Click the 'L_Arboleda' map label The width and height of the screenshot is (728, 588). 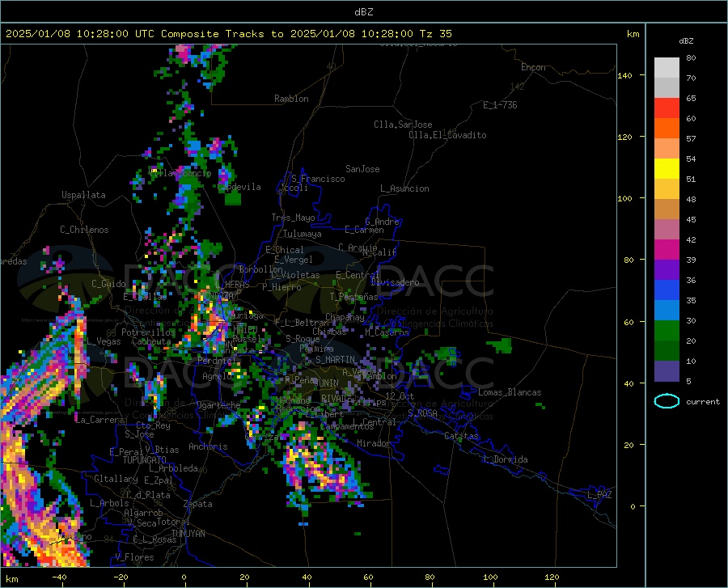click(173, 468)
